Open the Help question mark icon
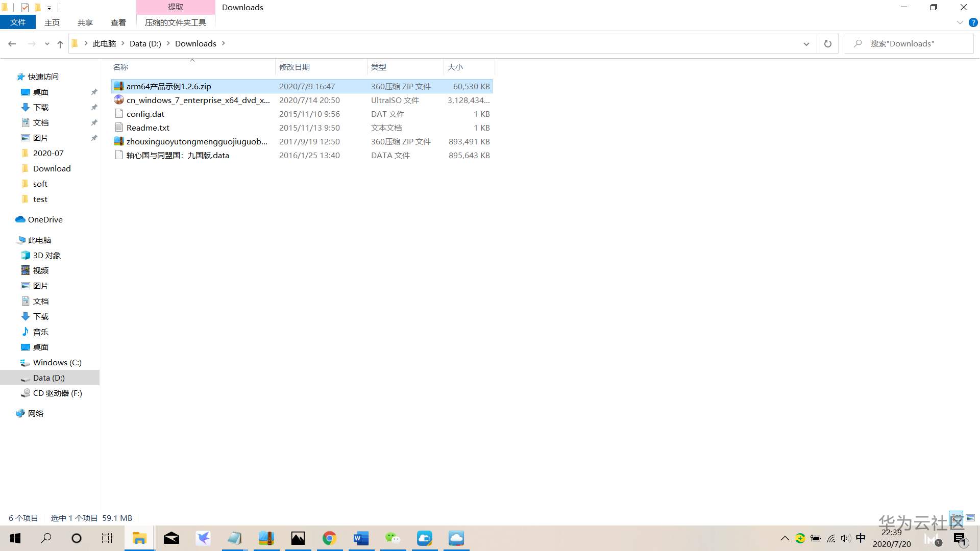Image resolution: width=980 pixels, height=551 pixels. pyautogui.click(x=973, y=22)
